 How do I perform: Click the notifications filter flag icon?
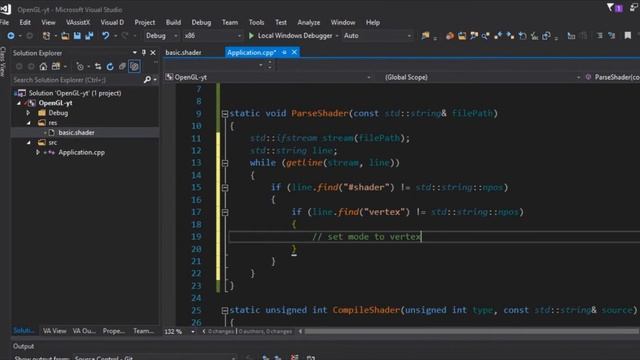[610, 7]
